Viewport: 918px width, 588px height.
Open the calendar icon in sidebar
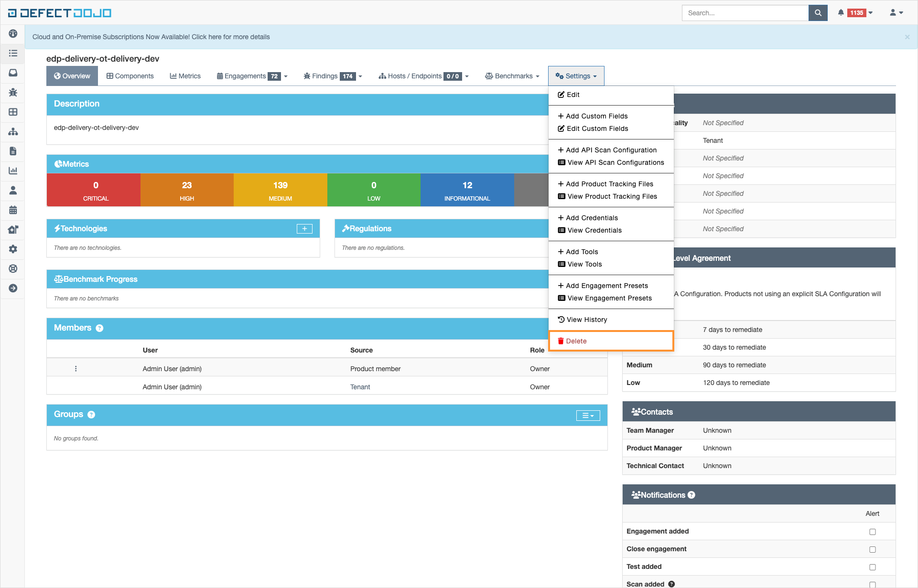pos(13,210)
